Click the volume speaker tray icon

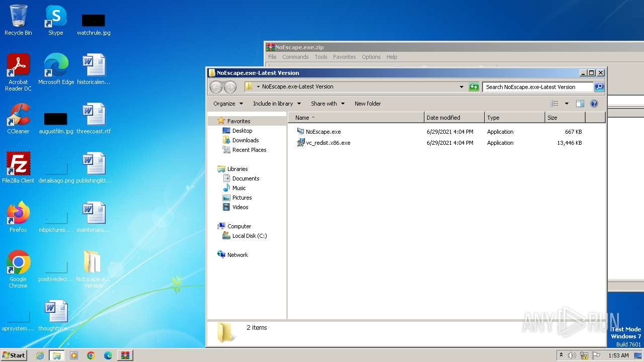point(572,355)
